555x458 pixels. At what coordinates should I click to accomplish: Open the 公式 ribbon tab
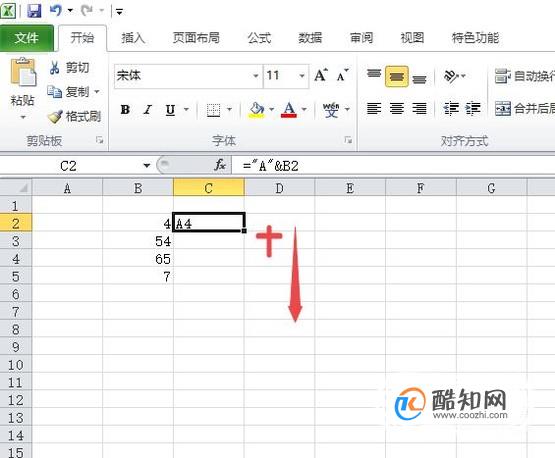point(259,38)
